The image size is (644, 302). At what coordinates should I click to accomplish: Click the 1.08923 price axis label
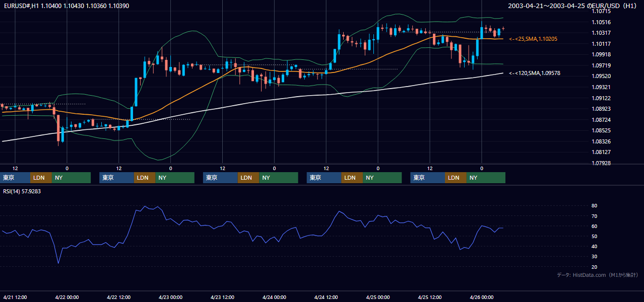tap(601, 109)
